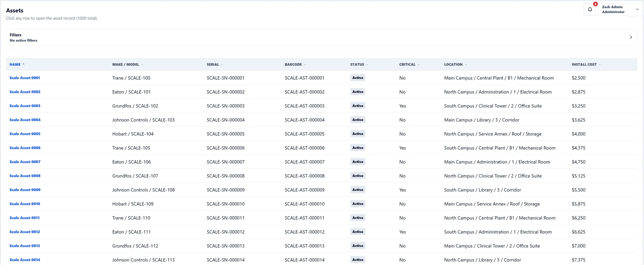Click make cell 'Eaton / SCALE-101'

(131, 92)
